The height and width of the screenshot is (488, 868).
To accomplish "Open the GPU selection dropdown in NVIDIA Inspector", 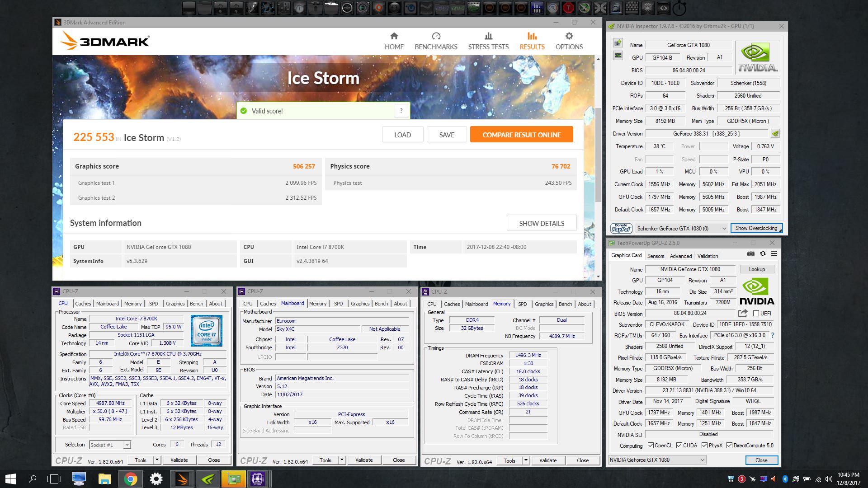I will pos(682,229).
